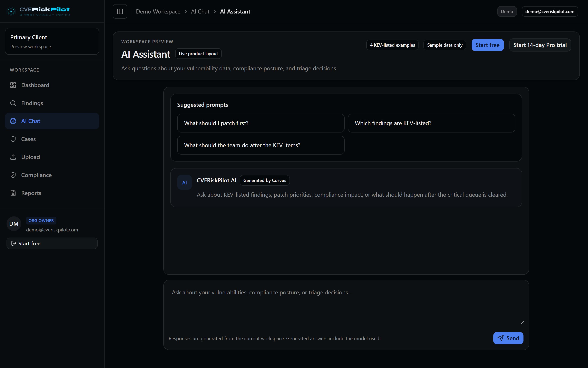The image size is (588, 368).
Task: Click the paper plane icon on Send
Action: pyautogui.click(x=501, y=338)
